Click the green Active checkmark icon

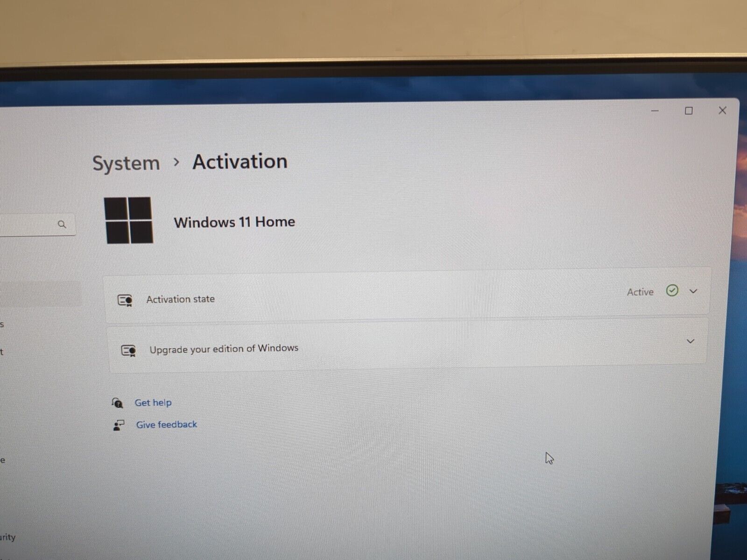[672, 291]
